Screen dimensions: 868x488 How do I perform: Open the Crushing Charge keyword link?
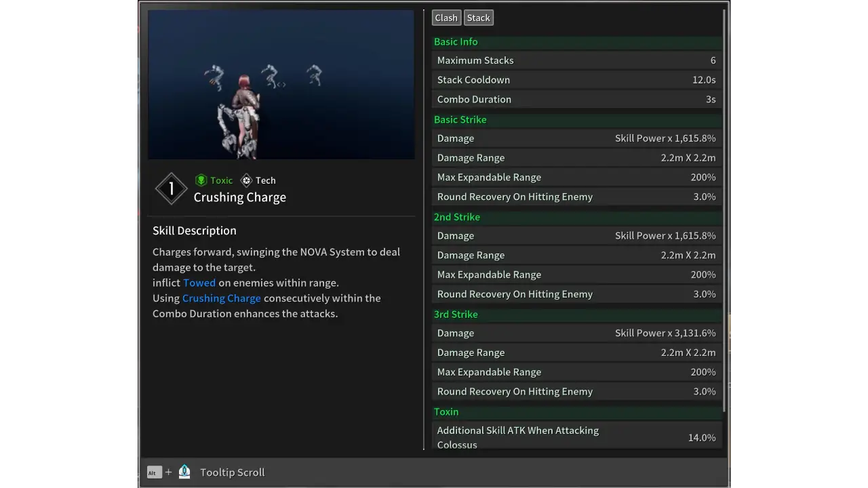click(221, 298)
